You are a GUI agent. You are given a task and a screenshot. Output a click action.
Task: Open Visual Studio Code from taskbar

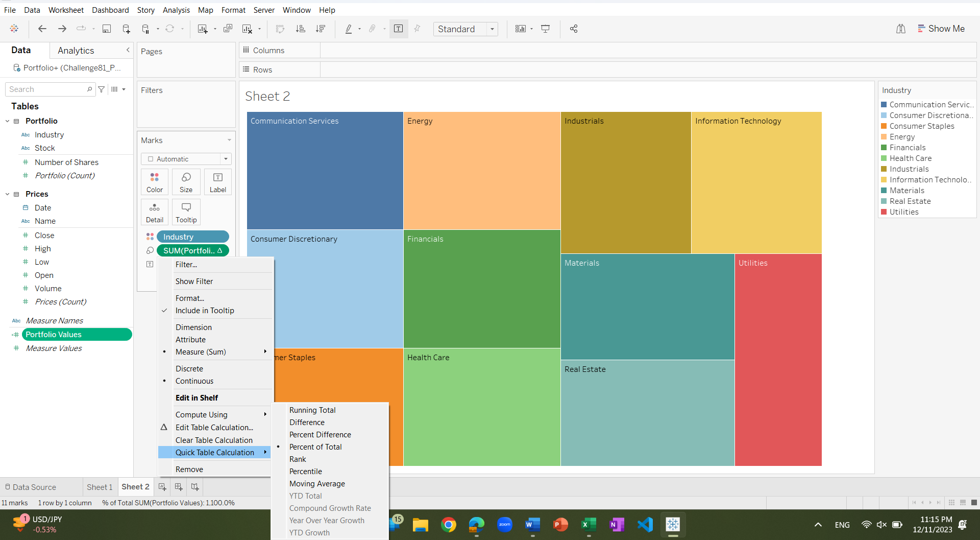tap(645, 525)
